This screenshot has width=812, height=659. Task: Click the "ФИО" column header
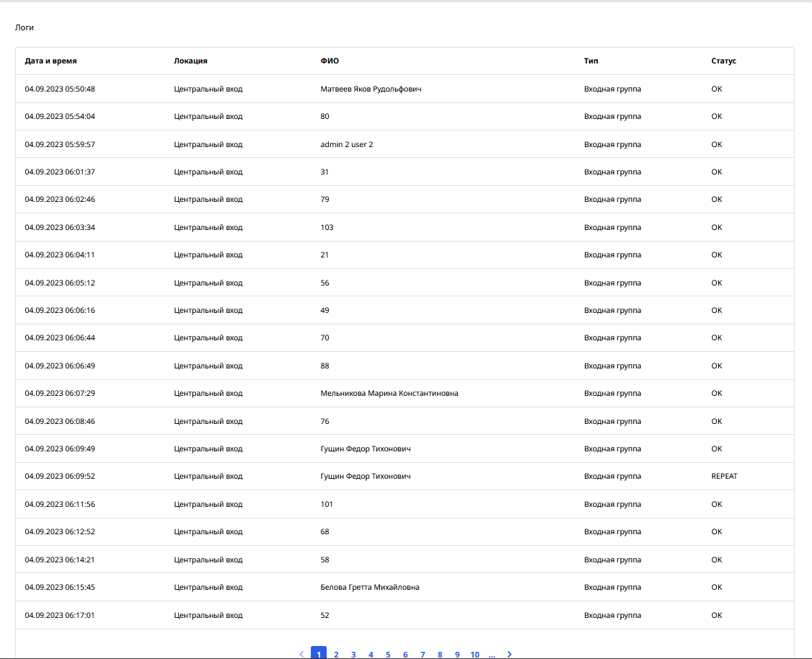pyautogui.click(x=330, y=61)
